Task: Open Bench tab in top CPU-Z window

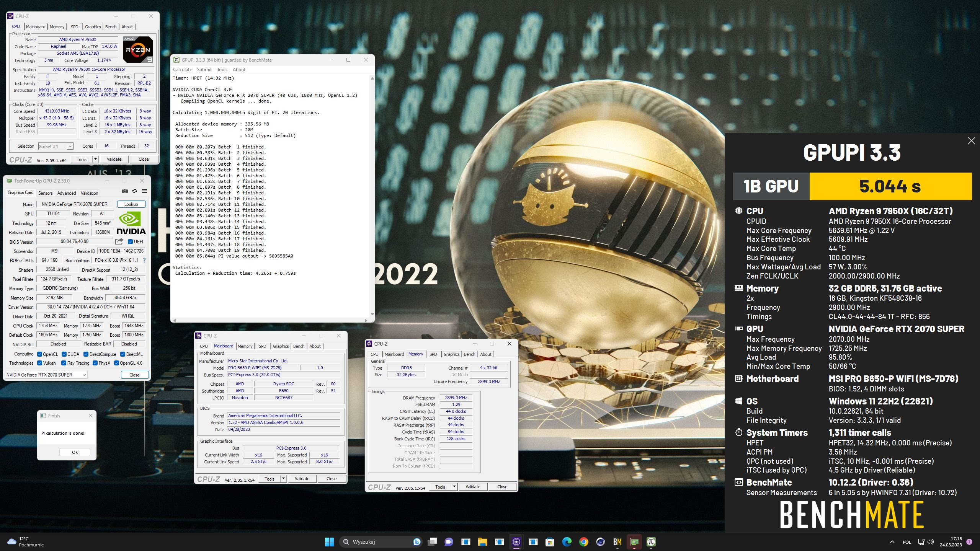Action: [x=111, y=27]
